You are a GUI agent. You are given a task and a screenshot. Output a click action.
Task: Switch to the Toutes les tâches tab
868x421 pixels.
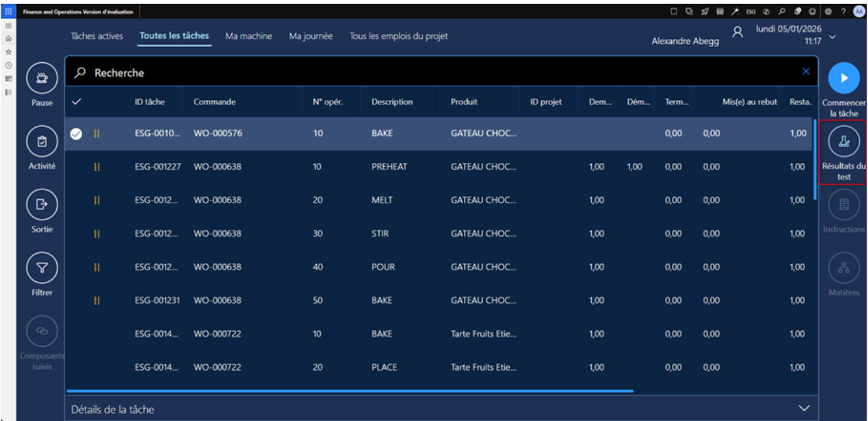pyautogui.click(x=174, y=36)
